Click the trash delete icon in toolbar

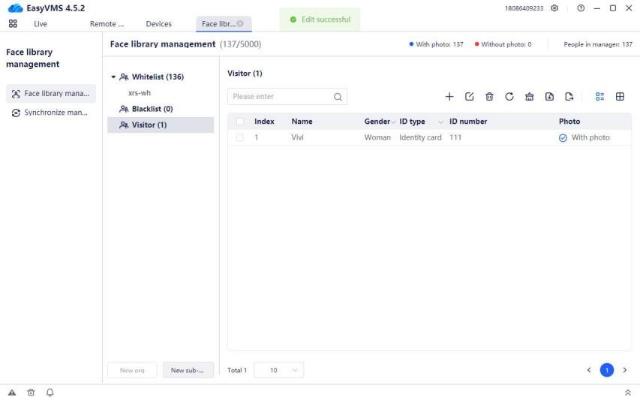click(489, 97)
